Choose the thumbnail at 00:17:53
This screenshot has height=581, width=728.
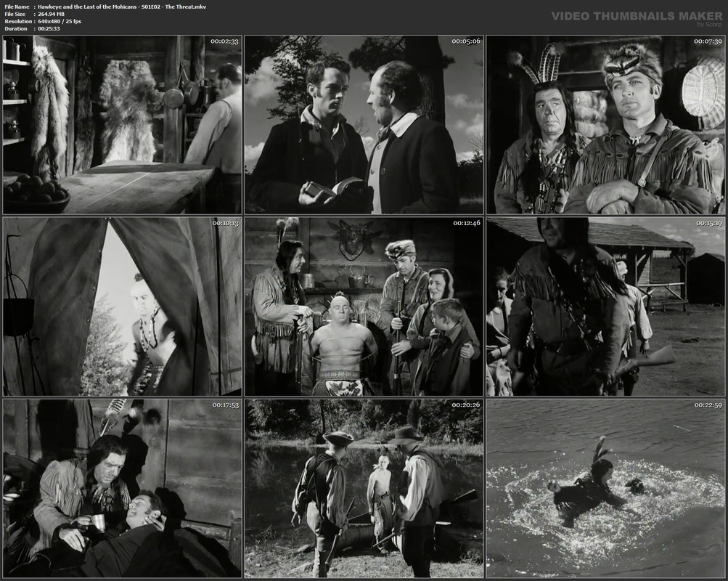122,489
